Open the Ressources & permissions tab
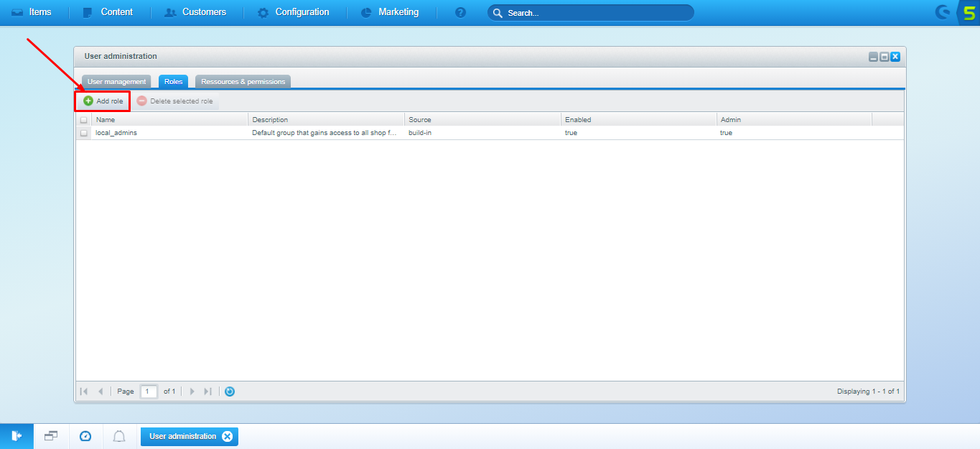The image size is (980, 449). point(243,82)
